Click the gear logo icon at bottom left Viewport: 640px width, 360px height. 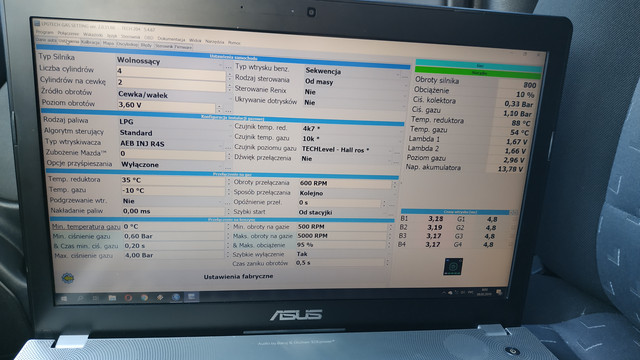68,278
